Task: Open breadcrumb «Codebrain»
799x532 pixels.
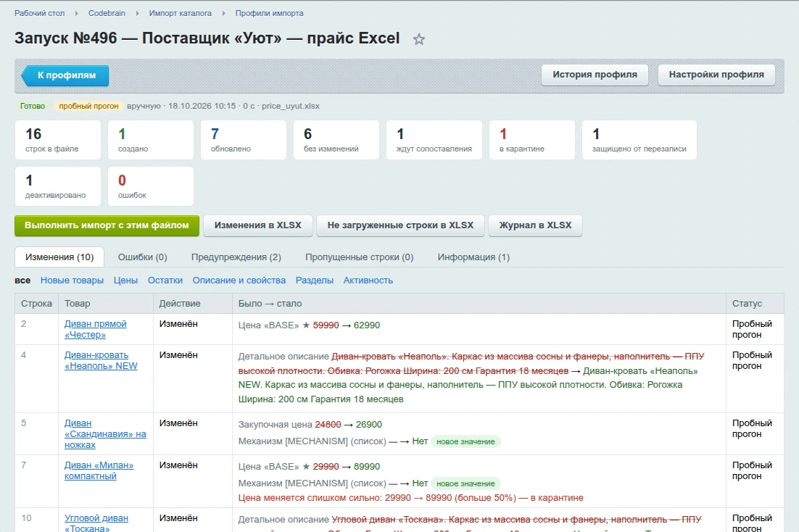Action: click(x=107, y=13)
